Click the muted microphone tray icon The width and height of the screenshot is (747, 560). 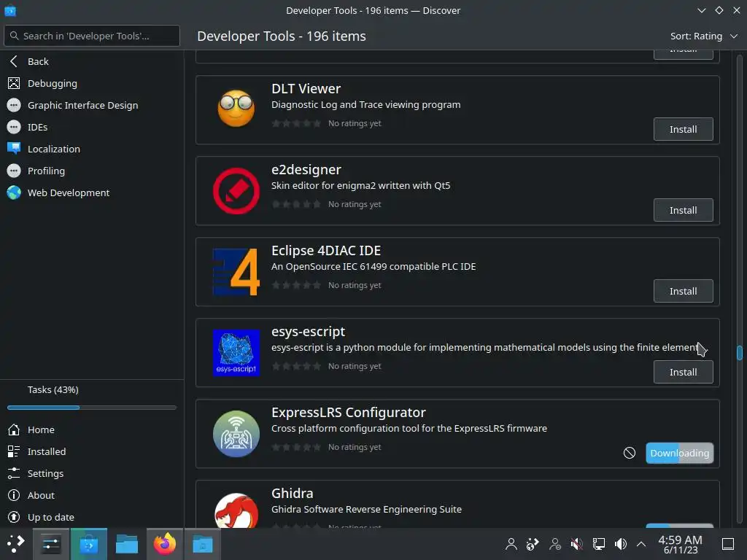click(x=576, y=544)
